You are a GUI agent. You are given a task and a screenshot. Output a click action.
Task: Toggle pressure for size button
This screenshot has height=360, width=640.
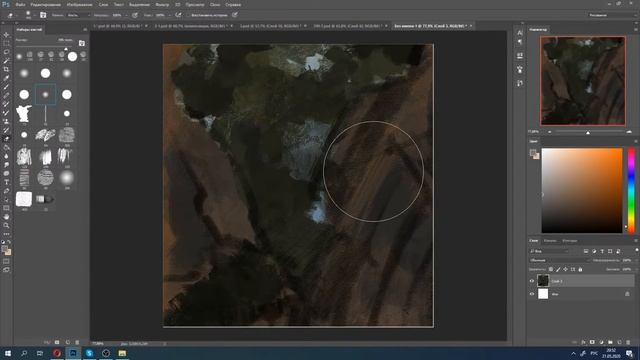(235, 15)
